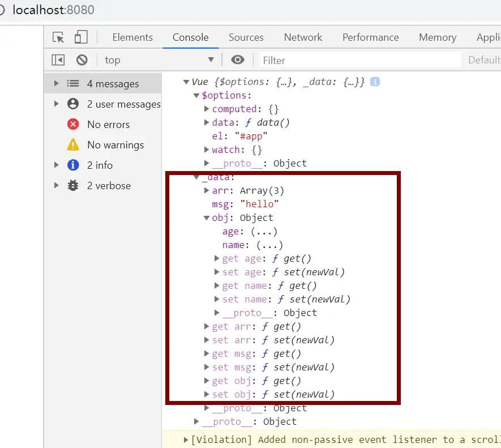
Task: Expand the Violation warning message
Action: pyautogui.click(x=186, y=440)
